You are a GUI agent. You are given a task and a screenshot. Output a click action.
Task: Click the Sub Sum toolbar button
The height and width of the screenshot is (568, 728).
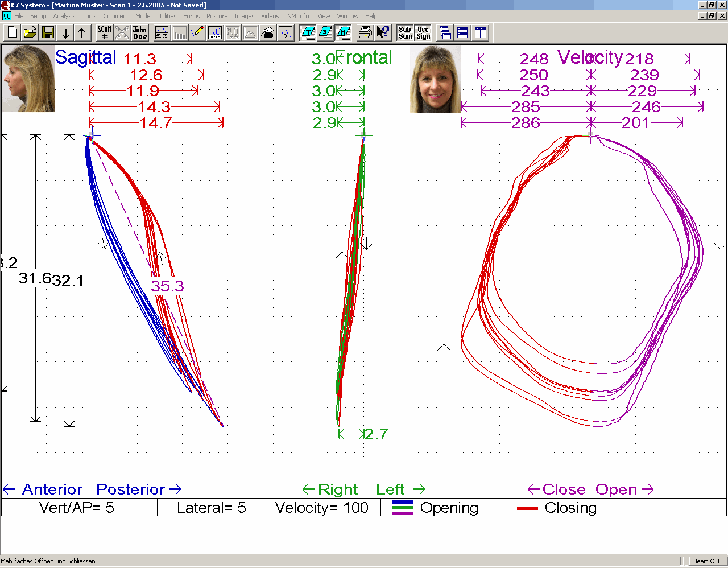click(x=405, y=33)
